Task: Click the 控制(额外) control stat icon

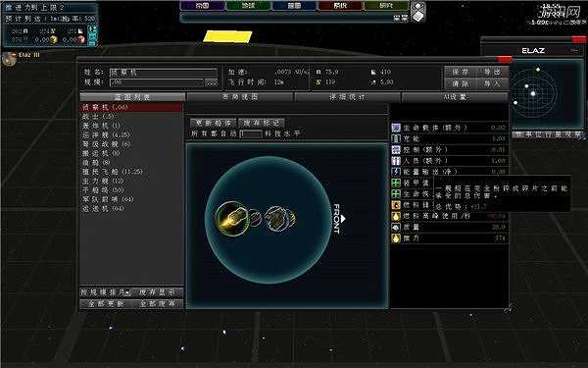Action: tap(396, 149)
